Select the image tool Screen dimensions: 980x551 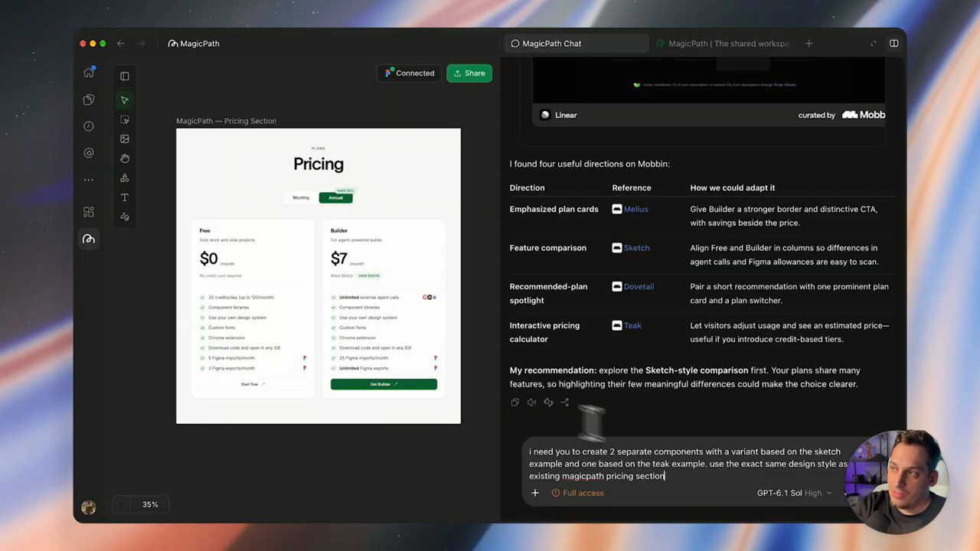click(125, 139)
